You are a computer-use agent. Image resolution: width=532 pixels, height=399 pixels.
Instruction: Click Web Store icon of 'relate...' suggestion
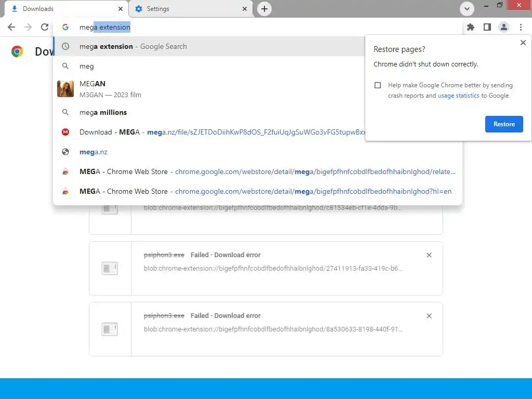(65, 172)
